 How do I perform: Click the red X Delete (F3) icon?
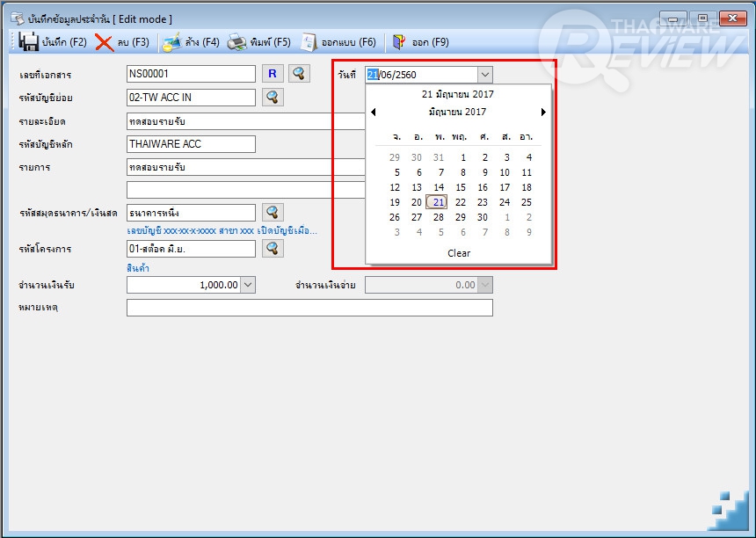coord(104,42)
